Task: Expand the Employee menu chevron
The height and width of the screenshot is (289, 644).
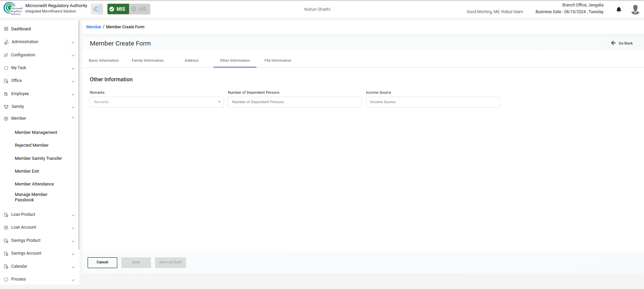Action: point(73,94)
